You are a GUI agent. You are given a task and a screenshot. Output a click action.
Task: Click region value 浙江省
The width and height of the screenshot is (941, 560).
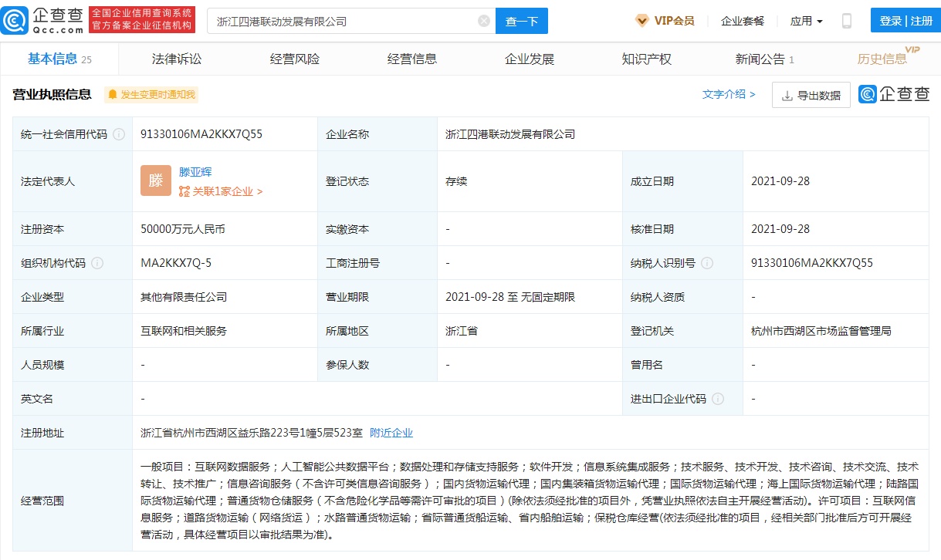tap(462, 331)
